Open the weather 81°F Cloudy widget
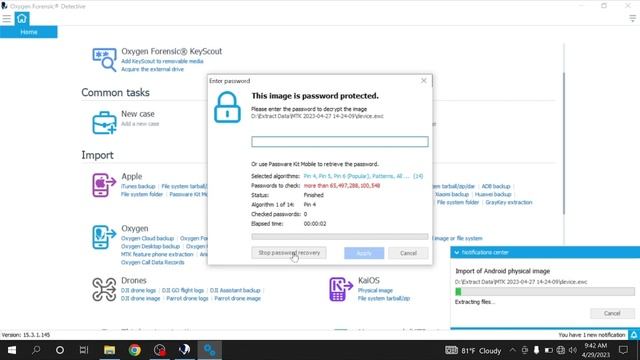This screenshot has height=360, width=640. [473, 350]
